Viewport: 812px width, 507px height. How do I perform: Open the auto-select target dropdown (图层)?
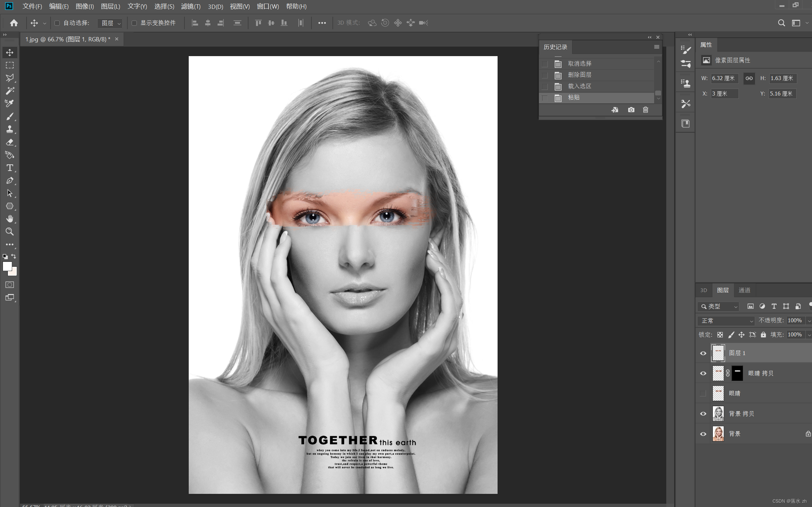pos(110,23)
